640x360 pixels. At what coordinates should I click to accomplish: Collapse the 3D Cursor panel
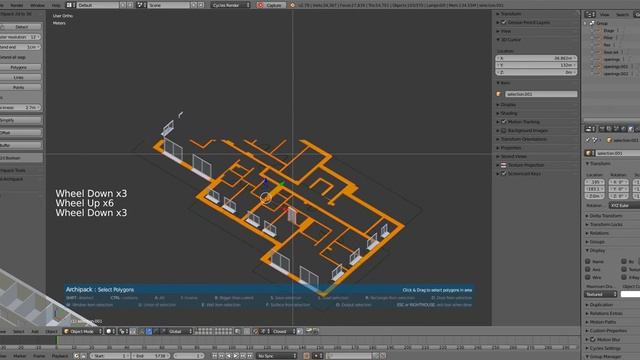(x=510, y=40)
